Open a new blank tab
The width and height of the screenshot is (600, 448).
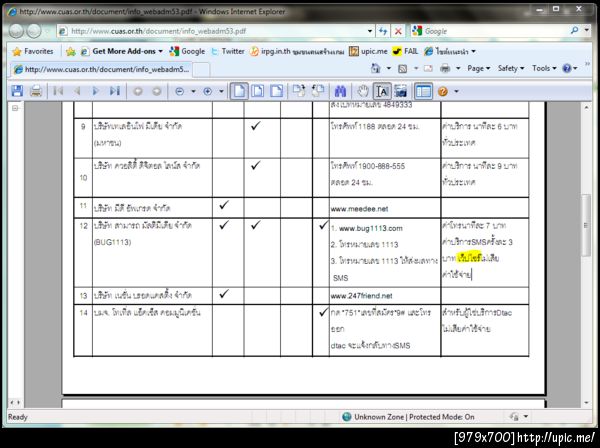pyautogui.click(x=201, y=70)
